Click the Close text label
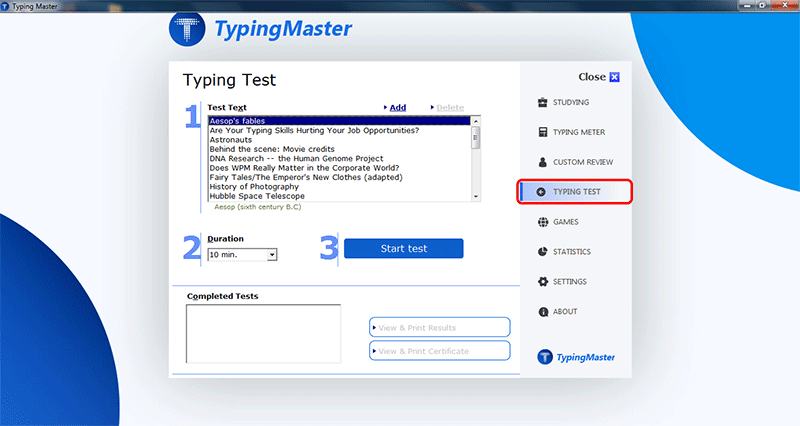Image resolution: width=800 pixels, height=426 pixels. (592, 77)
